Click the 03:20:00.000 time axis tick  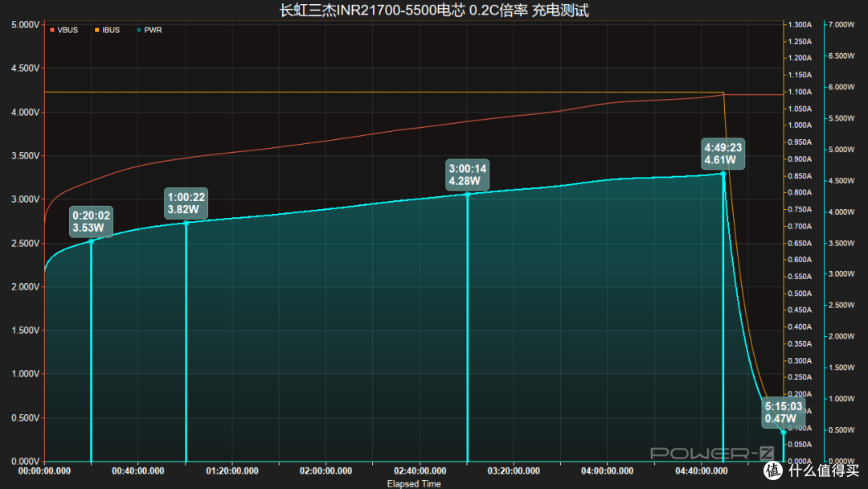click(x=513, y=471)
